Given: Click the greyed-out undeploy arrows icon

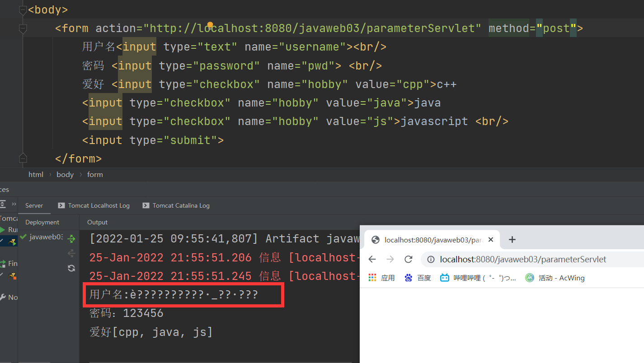Looking at the screenshot, I should tap(71, 253).
